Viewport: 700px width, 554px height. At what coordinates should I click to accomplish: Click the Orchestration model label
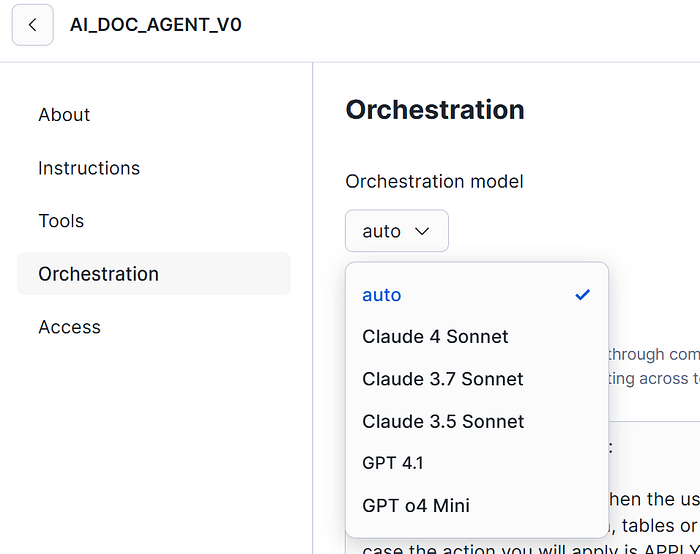pyautogui.click(x=434, y=181)
